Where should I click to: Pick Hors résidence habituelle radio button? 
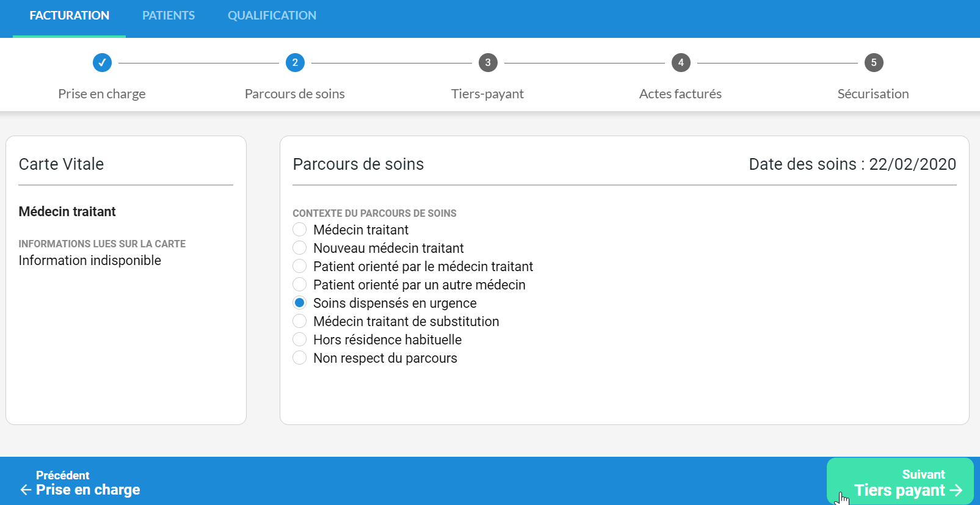299,340
